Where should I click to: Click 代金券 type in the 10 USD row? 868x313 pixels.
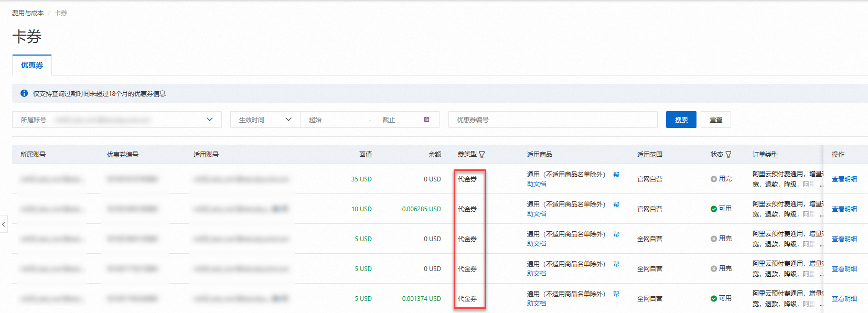point(467,209)
